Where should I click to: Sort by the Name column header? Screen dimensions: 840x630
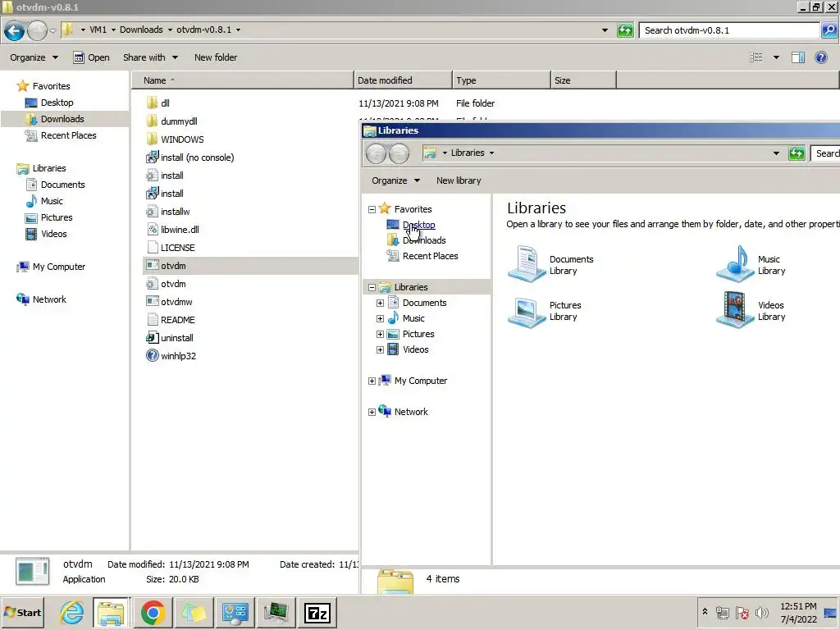243,80
